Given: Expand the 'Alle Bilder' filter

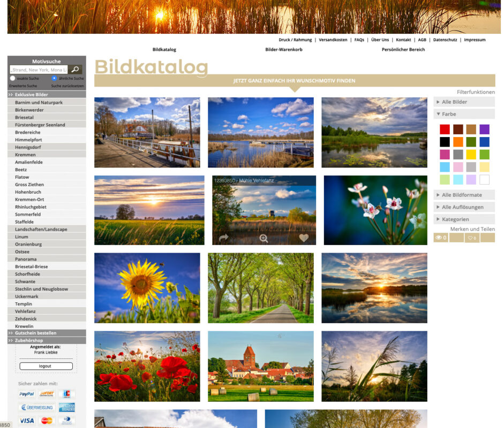Looking at the screenshot, I should coord(464,102).
